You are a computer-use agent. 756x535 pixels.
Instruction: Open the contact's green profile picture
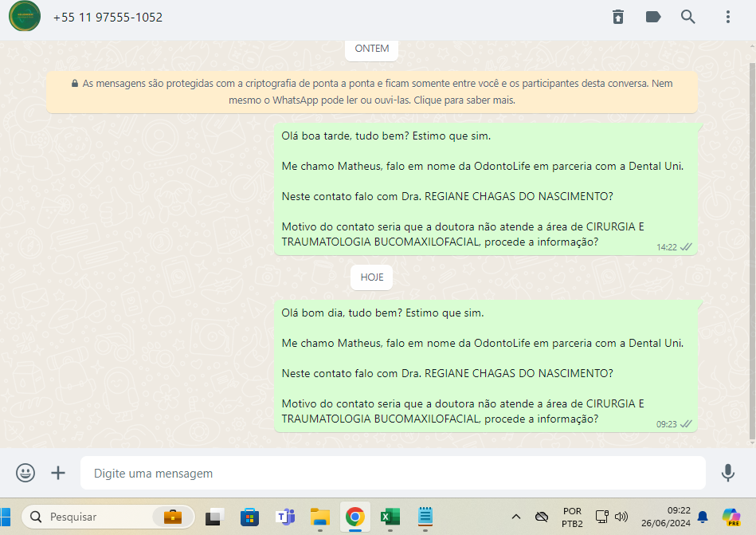tap(25, 17)
